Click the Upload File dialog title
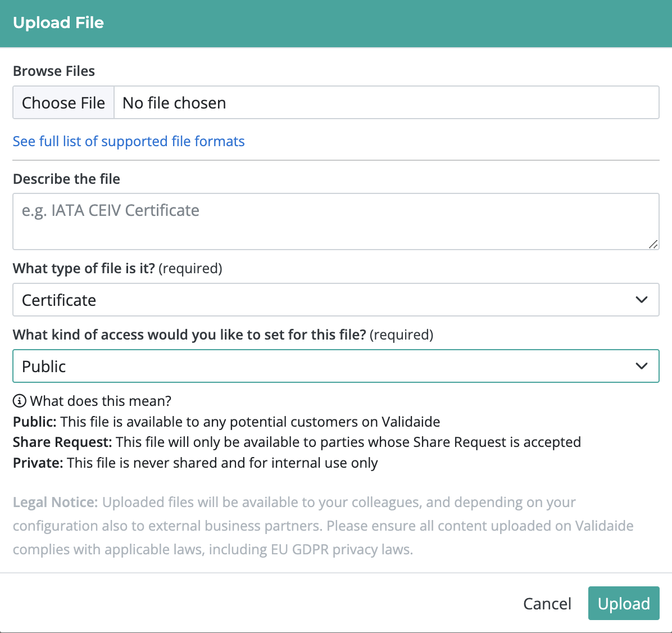The width and height of the screenshot is (672, 633). (58, 22)
